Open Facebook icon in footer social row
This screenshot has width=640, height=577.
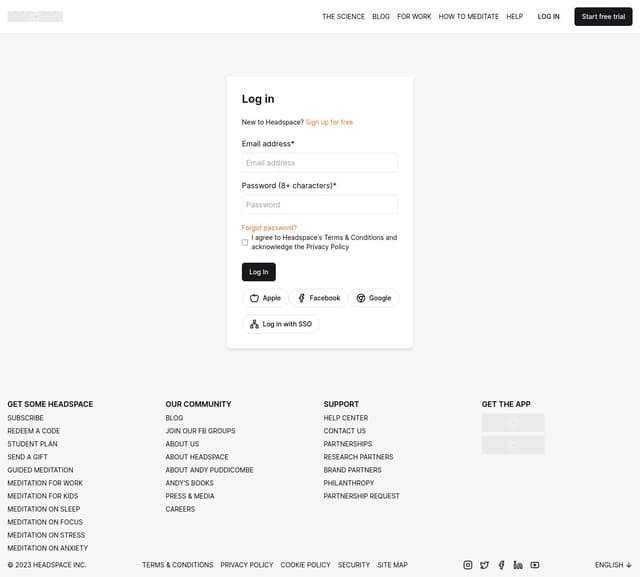click(x=501, y=565)
